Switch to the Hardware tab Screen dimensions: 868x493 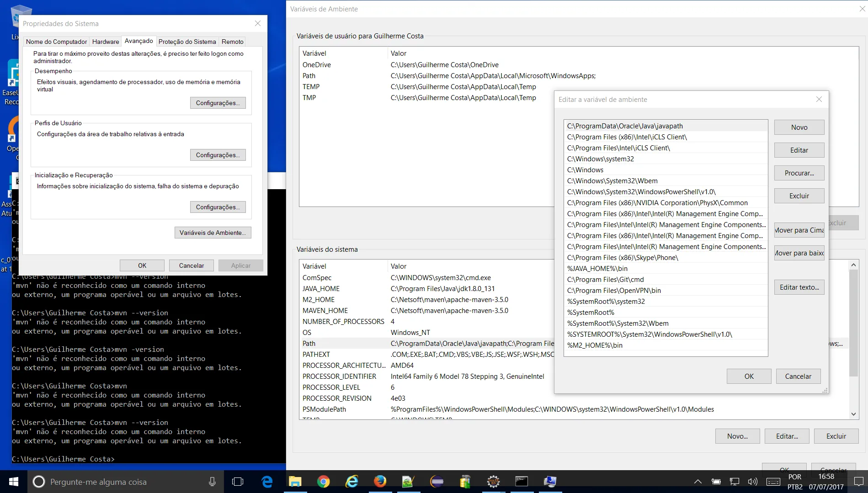[105, 42]
